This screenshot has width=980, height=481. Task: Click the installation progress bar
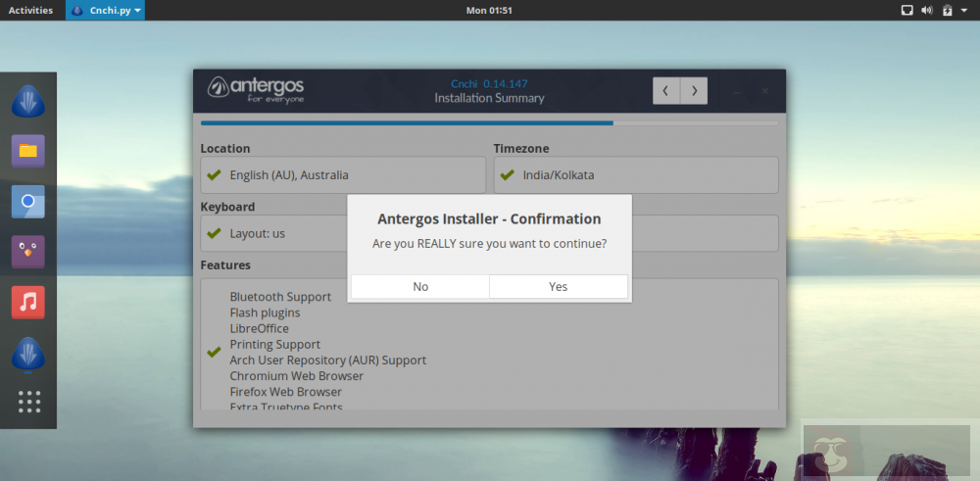[x=489, y=123]
